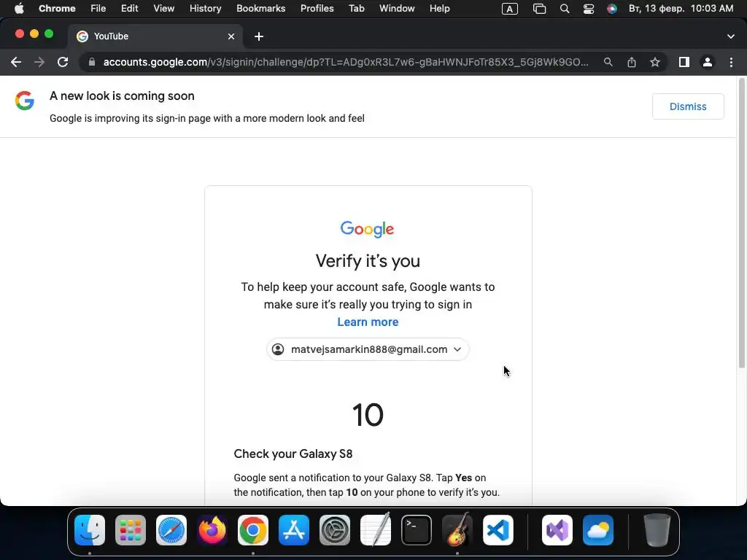Viewport: 747px width, 560px height.
Task: Open the View menu
Action: pos(164,9)
